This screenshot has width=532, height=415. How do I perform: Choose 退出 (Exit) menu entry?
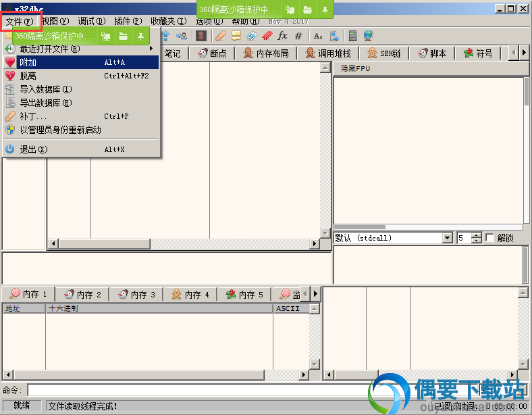point(81,149)
